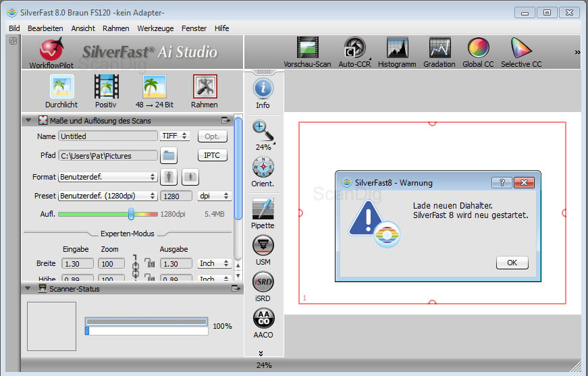Set portrait format orientation button
This screenshot has height=376, width=588.
[169, 177]
